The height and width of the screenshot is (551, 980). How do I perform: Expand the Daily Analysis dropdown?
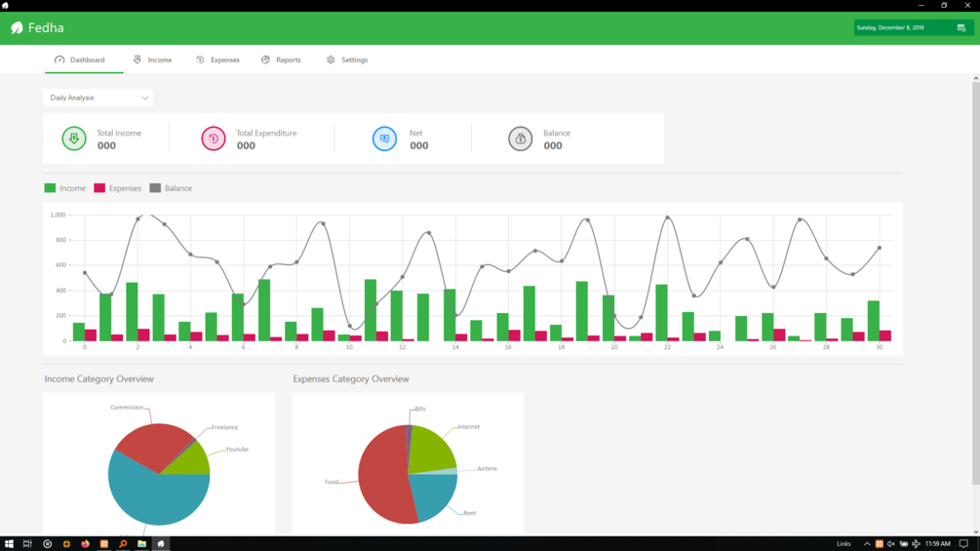(98, 98)
